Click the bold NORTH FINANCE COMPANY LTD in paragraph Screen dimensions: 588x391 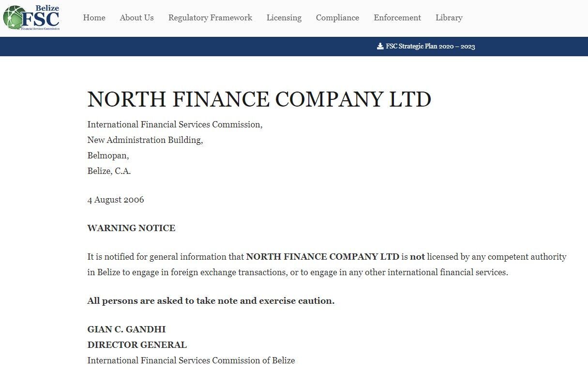323,257
